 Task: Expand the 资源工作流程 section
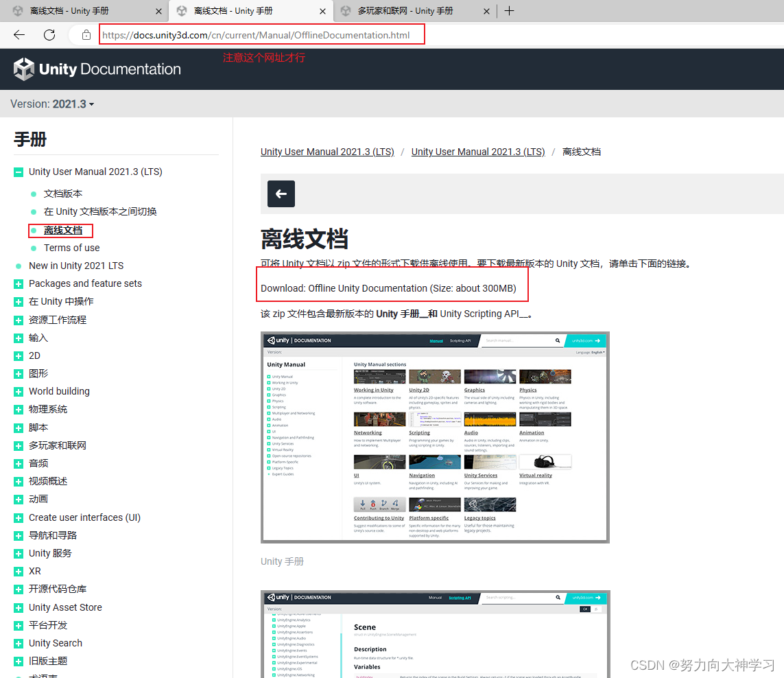pos(19,320)
